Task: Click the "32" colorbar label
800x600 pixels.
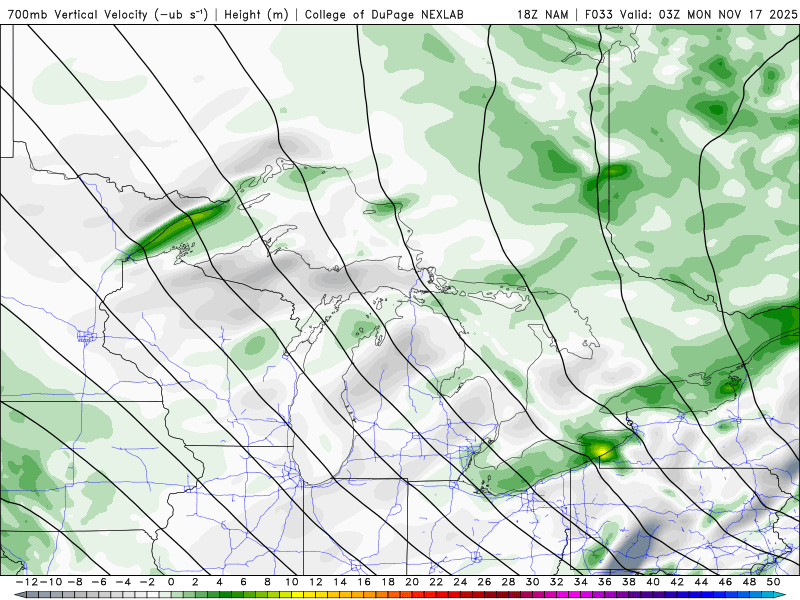Action: pyautogui.click(x=557, y=582)
